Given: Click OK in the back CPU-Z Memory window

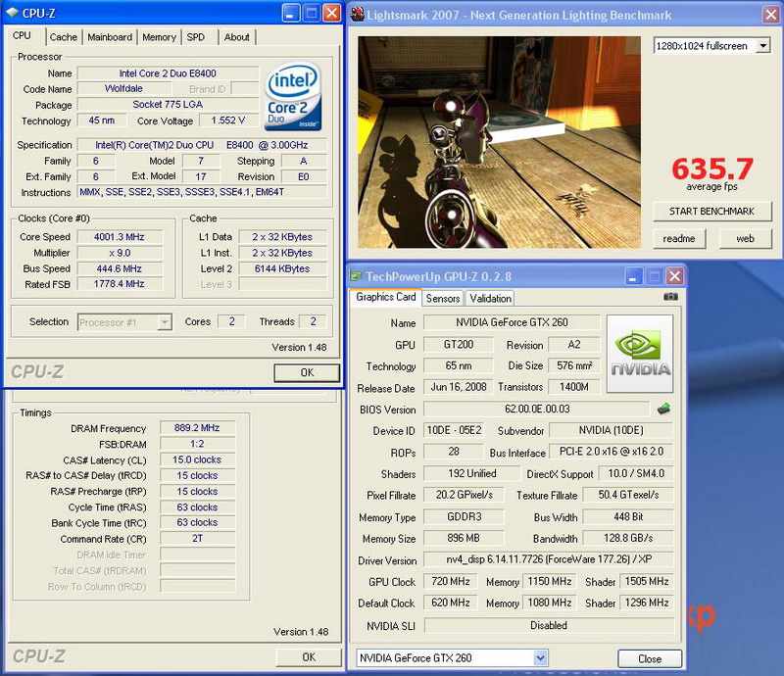Looking at the screenshot, I should click(x=309, y=657).
